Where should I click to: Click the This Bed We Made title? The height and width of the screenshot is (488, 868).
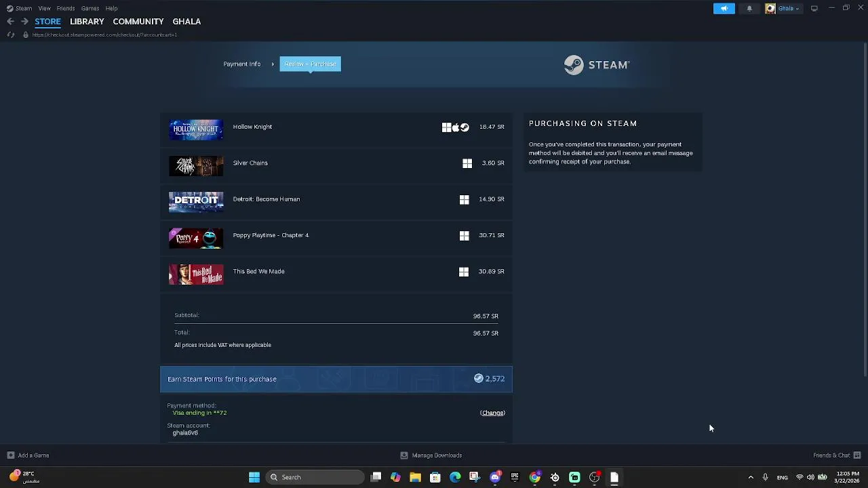pyautogui.click(x=258, y=271)
